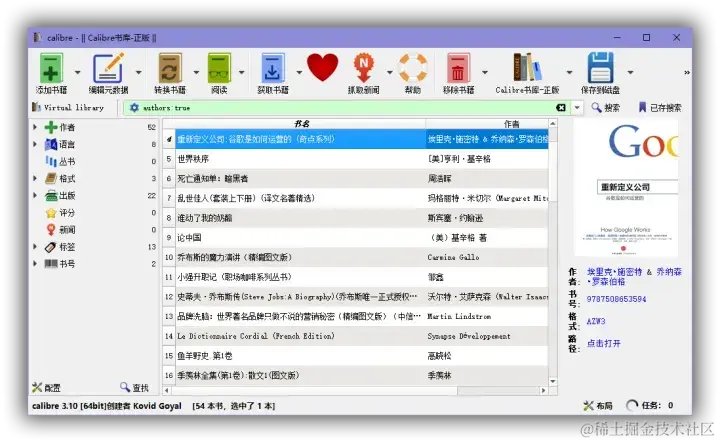Open dropdown arrow next to 移除书籍
The height and width of the screenshot is (443, 720).
(484, 72)
